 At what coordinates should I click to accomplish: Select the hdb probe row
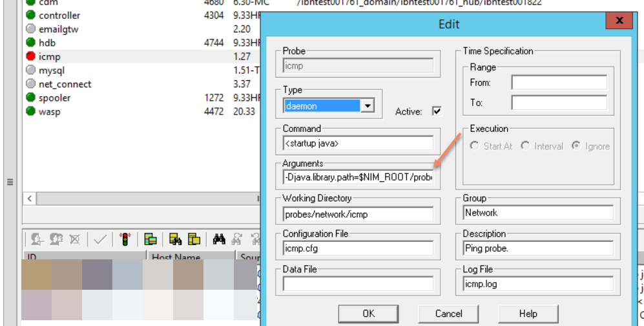141,42
